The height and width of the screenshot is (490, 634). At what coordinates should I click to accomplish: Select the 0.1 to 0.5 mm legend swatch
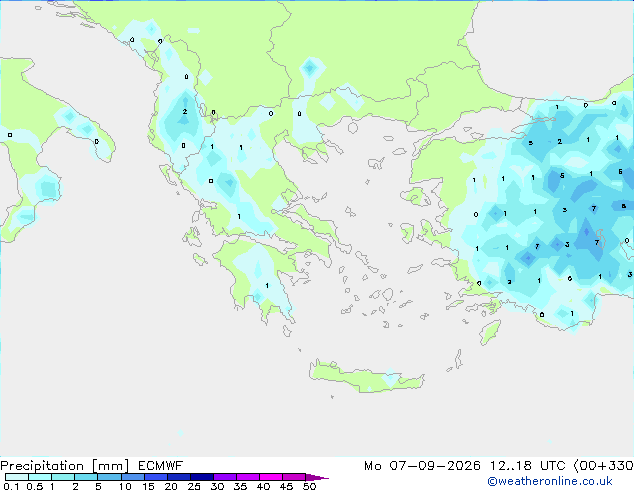click(17, 477)
